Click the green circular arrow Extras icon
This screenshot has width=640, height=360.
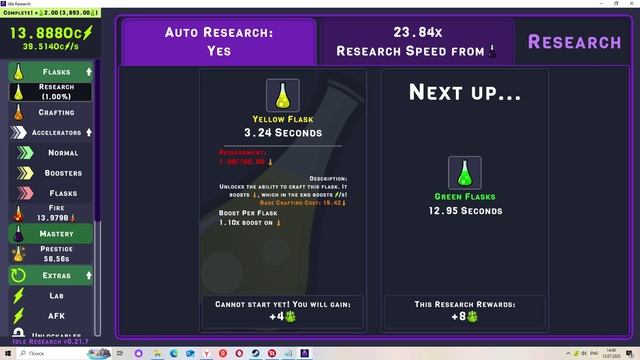[x=18, y=276]
